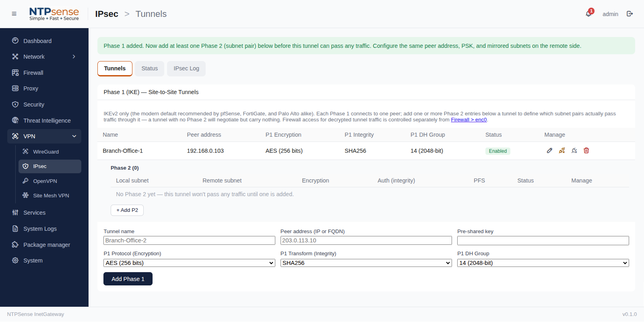The width and height of the screenshot is (644, 322).
Task: Open the notifications bell
Action: click(x=588, y=14)
